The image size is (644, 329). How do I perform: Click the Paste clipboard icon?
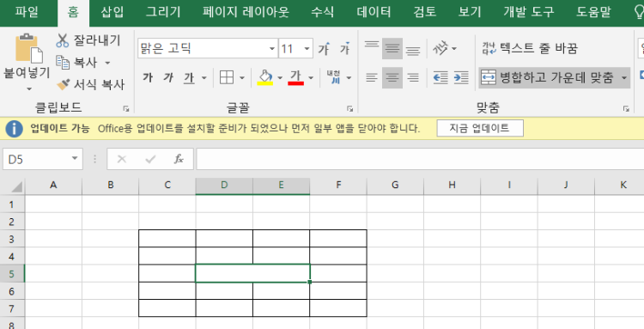click(28, 48)
